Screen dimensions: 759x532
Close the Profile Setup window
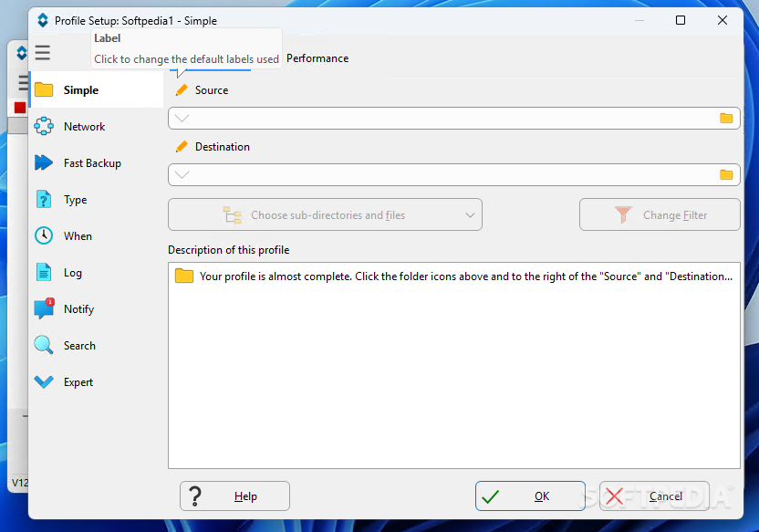tap(723, 20)
